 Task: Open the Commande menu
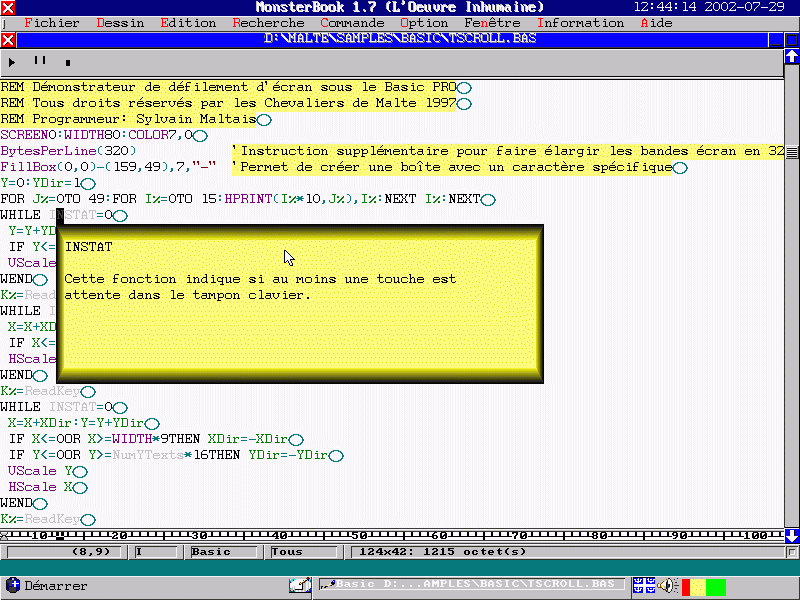352,23
